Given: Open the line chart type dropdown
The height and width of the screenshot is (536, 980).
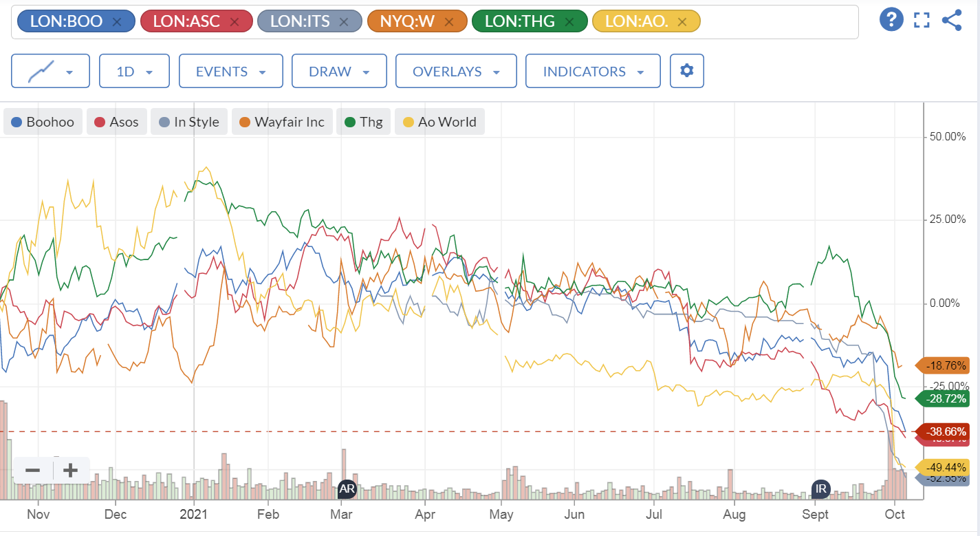Looking at the screenshot, I should point(50,71).
